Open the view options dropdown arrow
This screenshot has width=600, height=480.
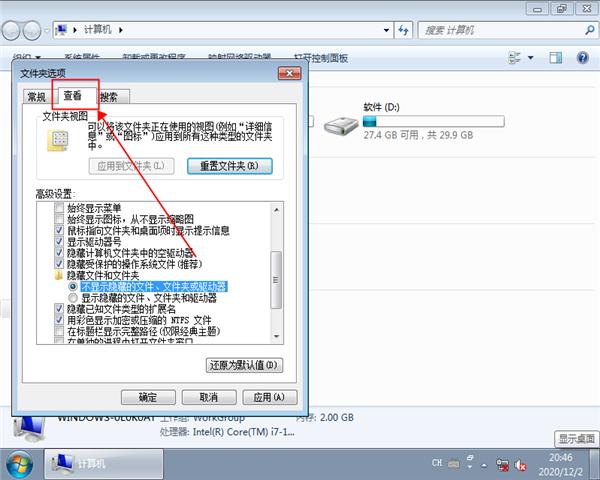[x=531, y=58]
